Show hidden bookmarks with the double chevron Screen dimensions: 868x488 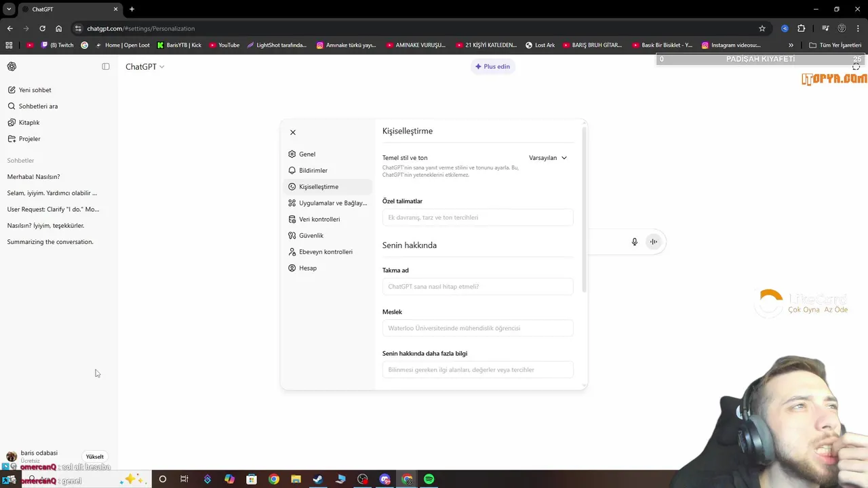(791, 45)
